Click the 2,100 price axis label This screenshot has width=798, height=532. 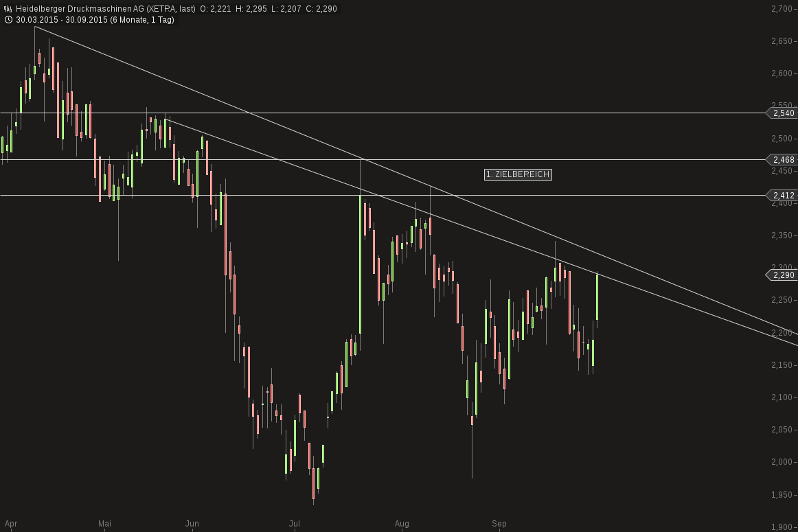coord(782,397)
